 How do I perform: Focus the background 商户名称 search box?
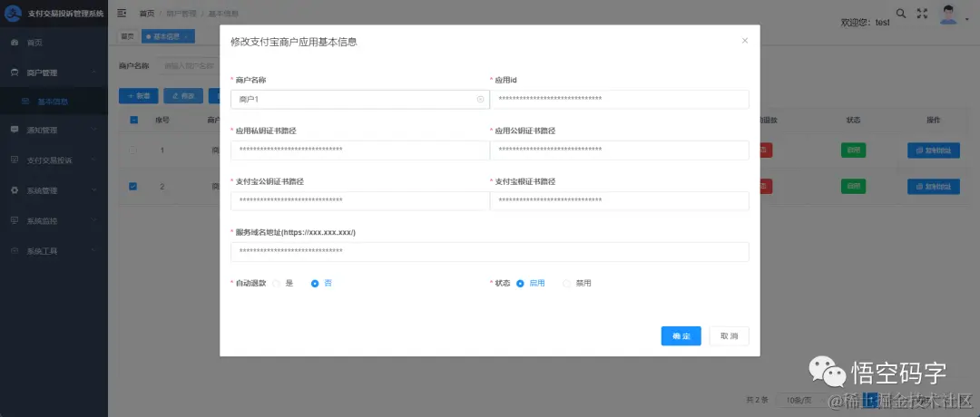[x=188, y=65]
